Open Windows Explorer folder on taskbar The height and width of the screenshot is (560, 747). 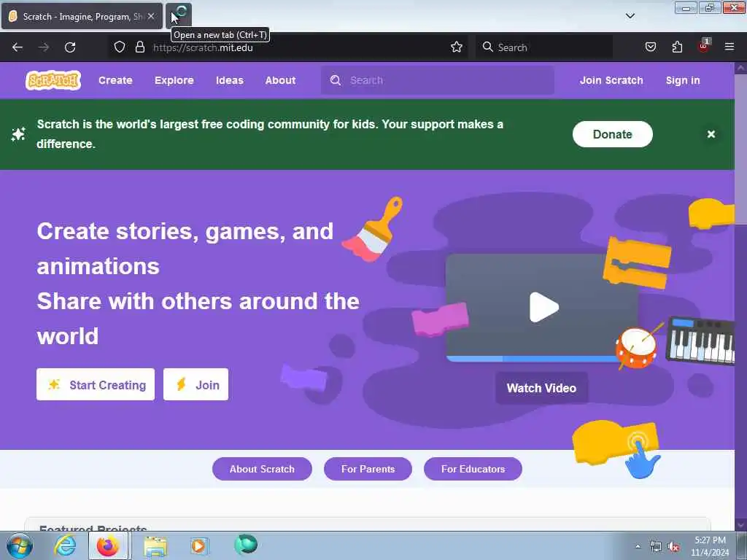(156, 546)
